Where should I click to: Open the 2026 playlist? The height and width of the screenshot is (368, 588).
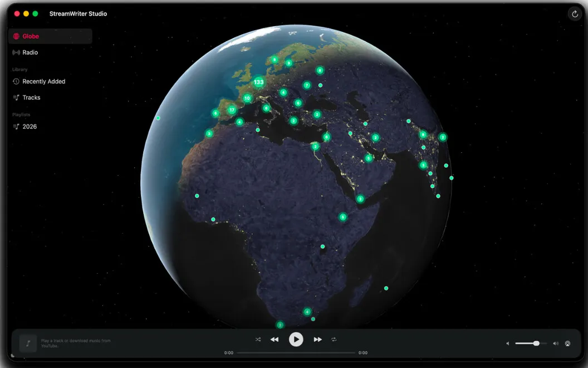click(50, 127)
